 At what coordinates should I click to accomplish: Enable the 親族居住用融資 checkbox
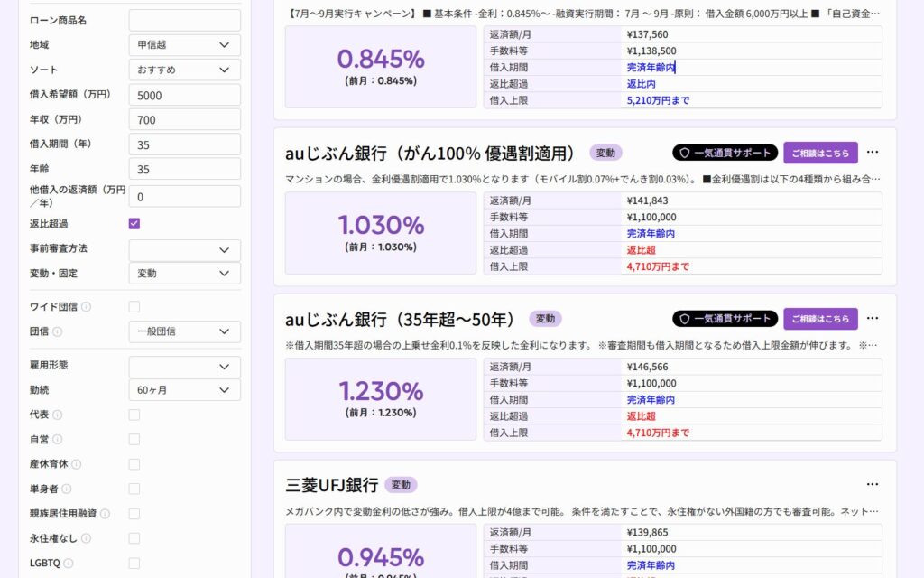(x=134, y=514)
